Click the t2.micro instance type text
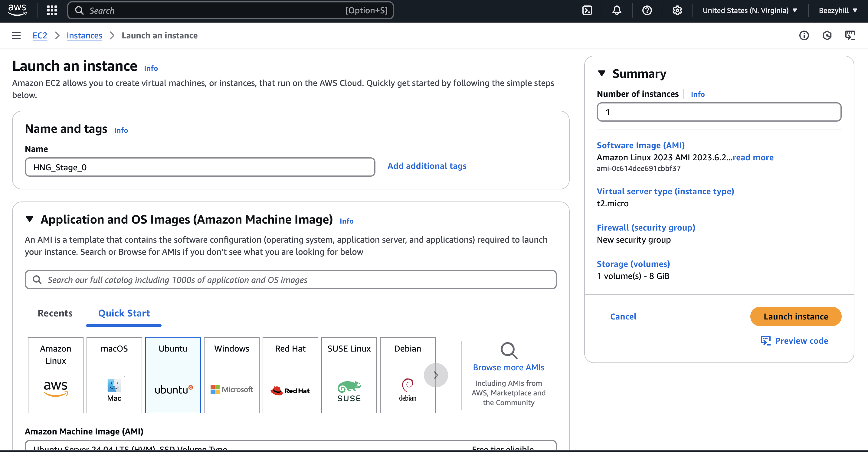This screenshot has height=452, width=868. (613, 203)
